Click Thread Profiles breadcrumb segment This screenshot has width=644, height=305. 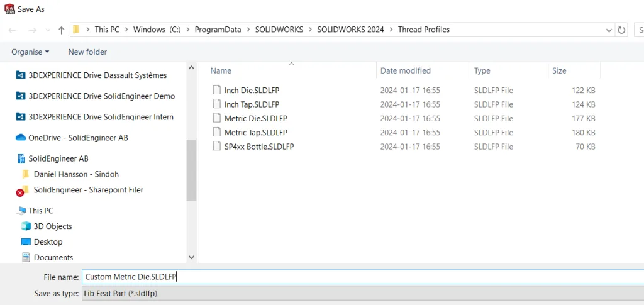(x=424, y=30)
